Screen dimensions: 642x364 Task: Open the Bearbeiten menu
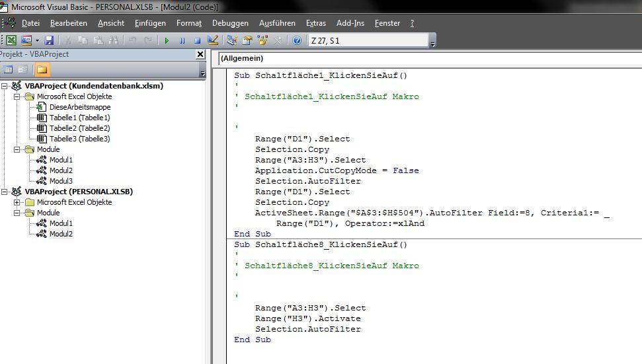tap(68, 23)
